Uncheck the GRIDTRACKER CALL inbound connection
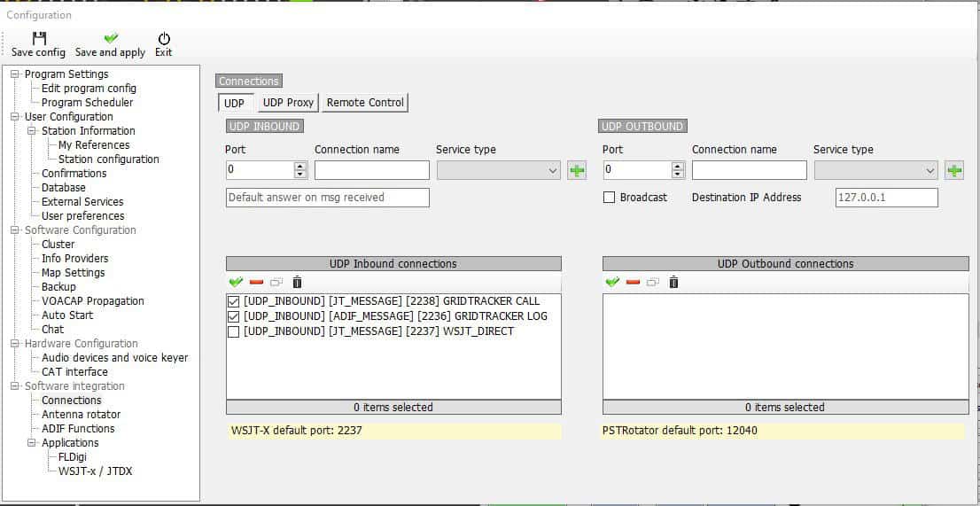Image resolution: width=980 pixels, height=506 pixels. (x=234, y=301)
